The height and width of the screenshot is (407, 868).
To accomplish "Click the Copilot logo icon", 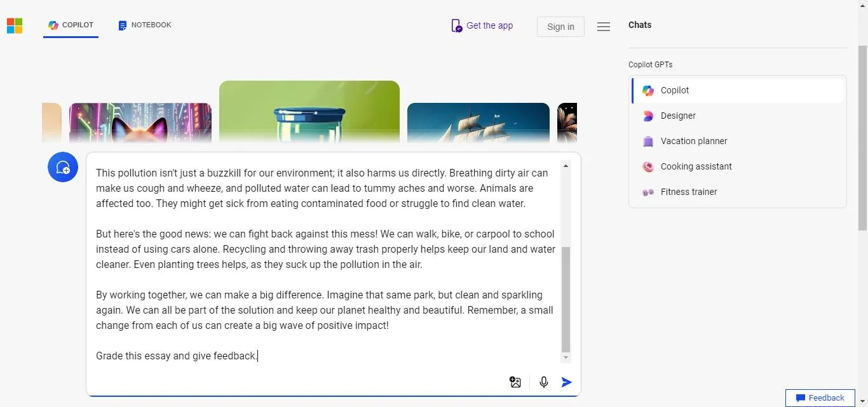I will (52, 25).
